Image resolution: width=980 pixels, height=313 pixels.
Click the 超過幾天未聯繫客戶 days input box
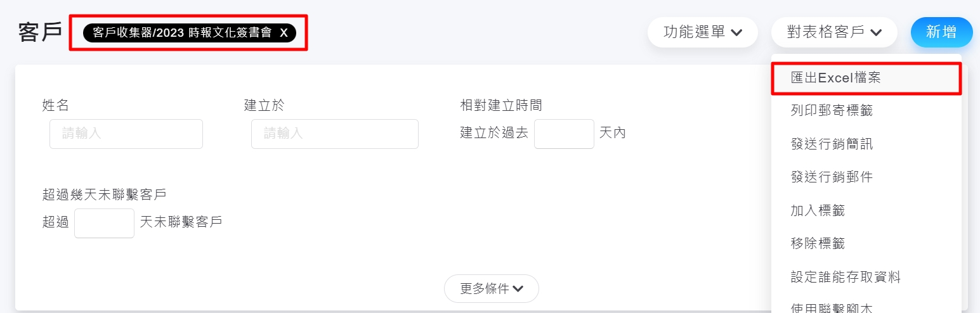[x=104, y=223]
